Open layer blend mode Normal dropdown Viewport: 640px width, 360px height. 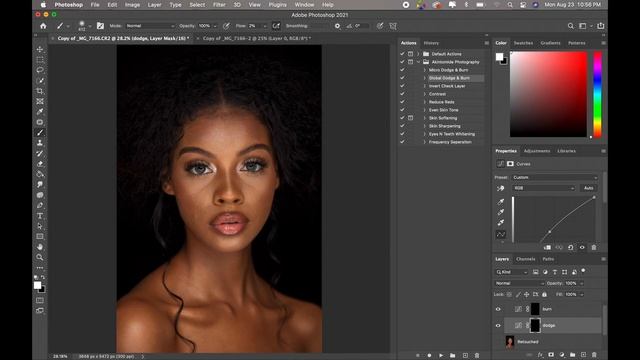519,283
